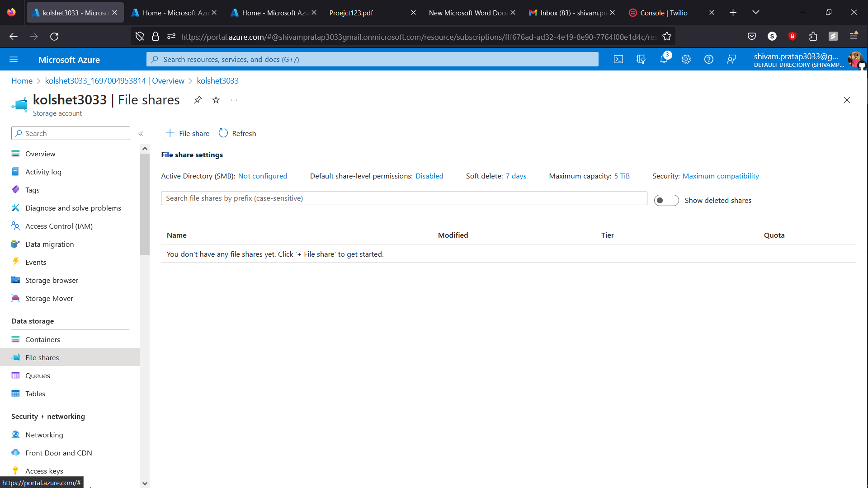The width and height of the screenshot is (868, 488).
Task: Select the Data migration sidebar item
Action: coord(49,244)
